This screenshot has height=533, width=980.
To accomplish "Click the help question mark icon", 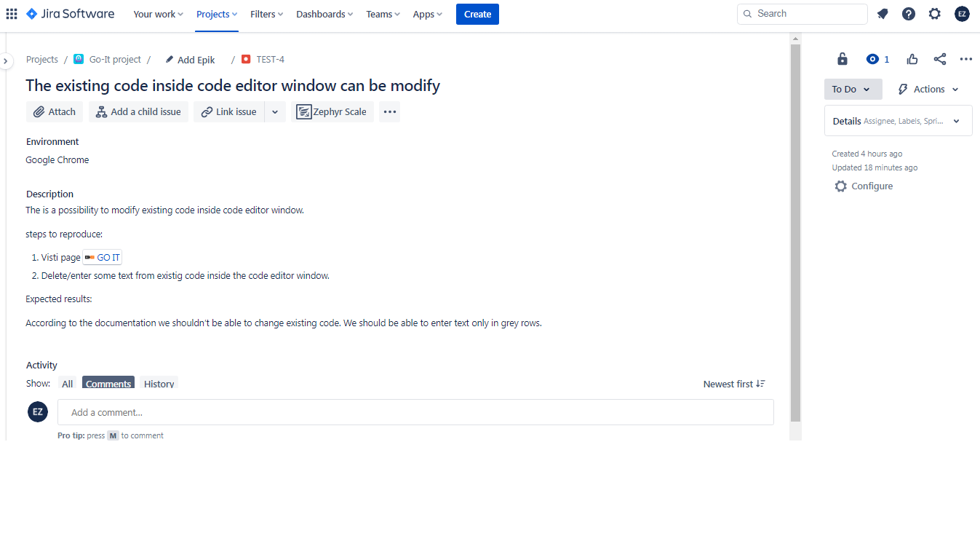I will pos(909,13).
